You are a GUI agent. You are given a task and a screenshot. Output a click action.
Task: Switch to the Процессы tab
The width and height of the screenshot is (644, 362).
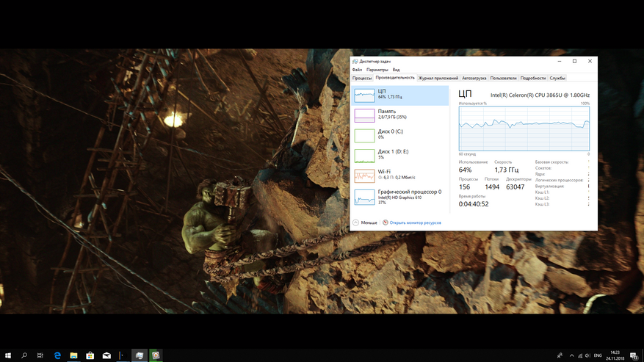click(362, 78)
